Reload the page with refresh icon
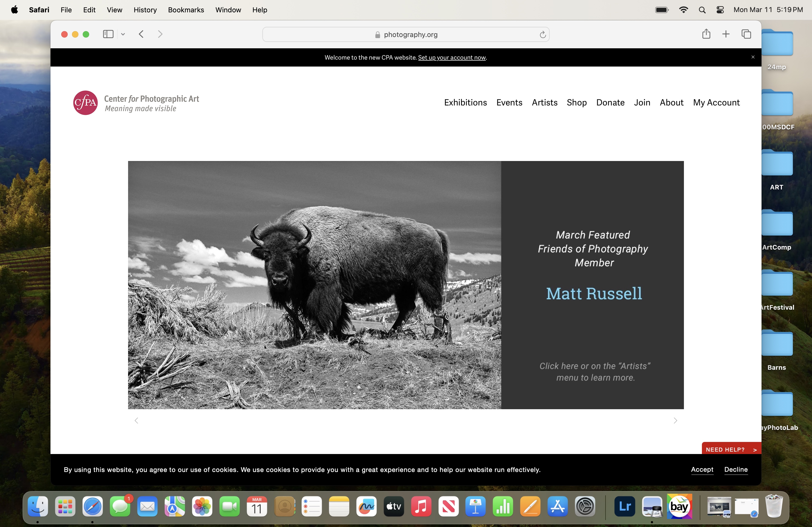This screenshot has height=527, width=812. click(542, 34)
